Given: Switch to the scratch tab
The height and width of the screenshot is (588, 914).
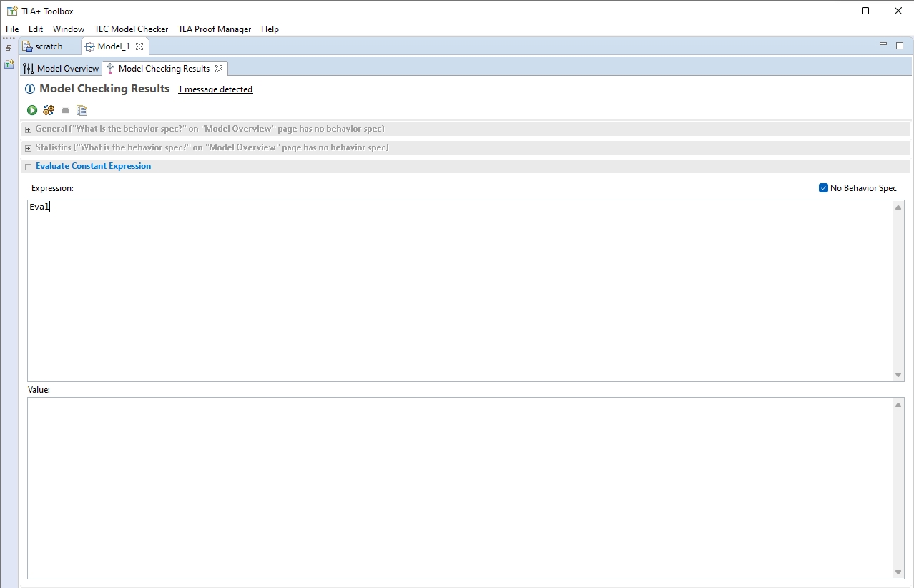Looking at the screenshot, I should [x=48, y=45].
